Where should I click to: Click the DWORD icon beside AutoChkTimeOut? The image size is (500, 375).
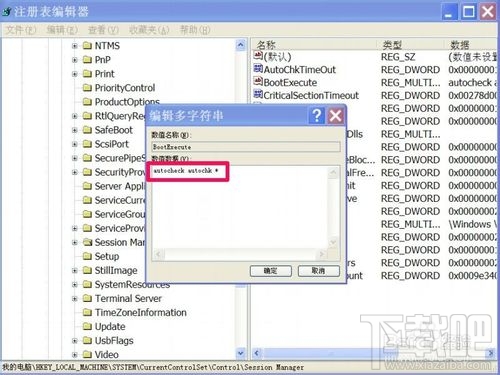258,69
